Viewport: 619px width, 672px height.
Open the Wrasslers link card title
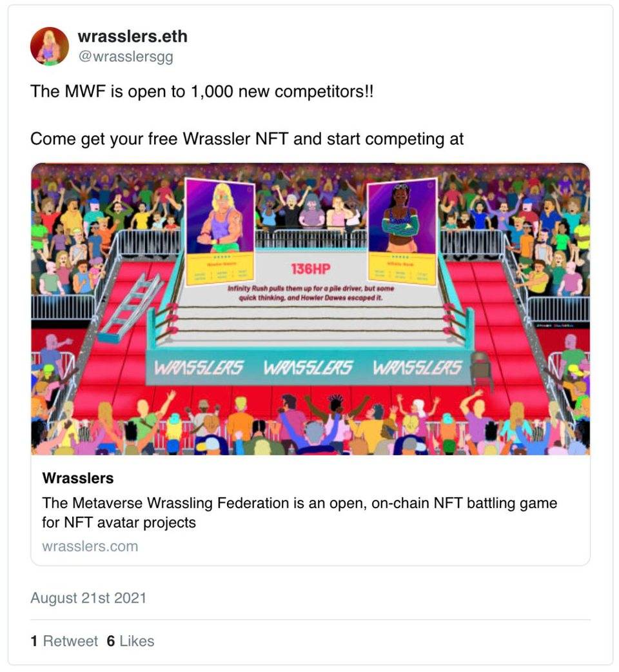click(78, 478)
